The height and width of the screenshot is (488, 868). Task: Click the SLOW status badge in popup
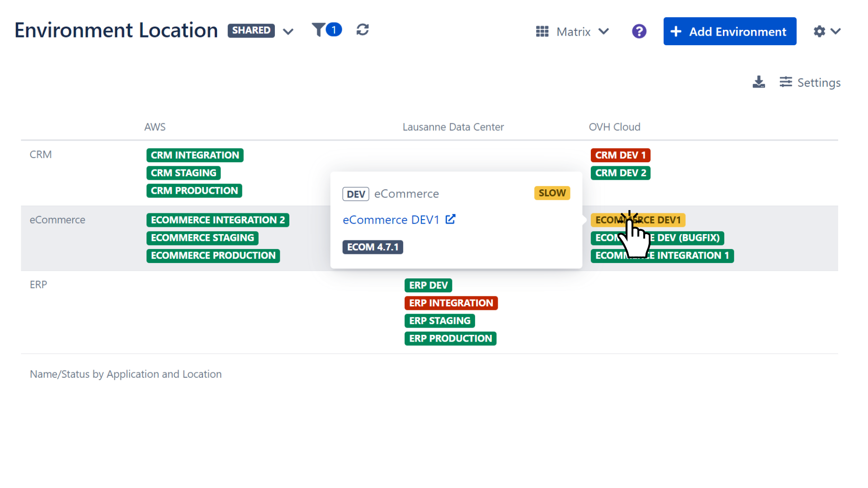click(552, 193)
